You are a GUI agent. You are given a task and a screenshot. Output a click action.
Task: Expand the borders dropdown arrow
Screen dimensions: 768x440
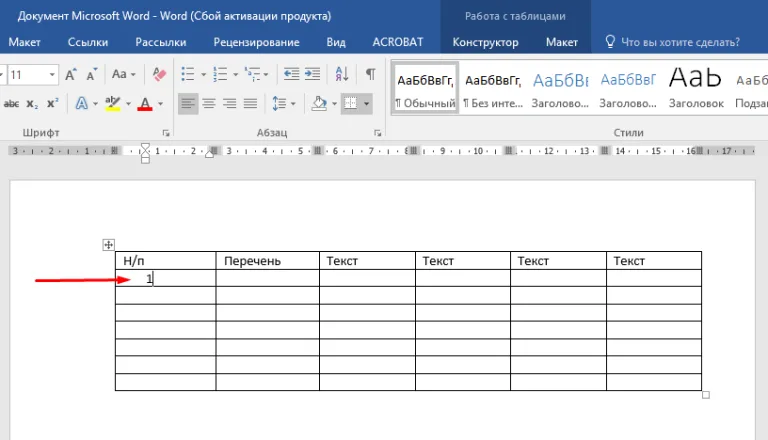(366, 104)
